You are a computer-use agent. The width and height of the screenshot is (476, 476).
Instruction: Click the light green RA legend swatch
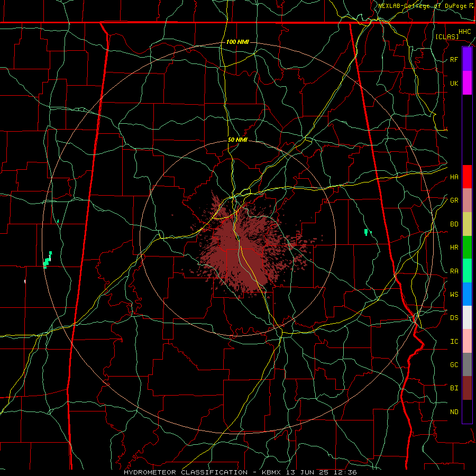click(467, 271)
